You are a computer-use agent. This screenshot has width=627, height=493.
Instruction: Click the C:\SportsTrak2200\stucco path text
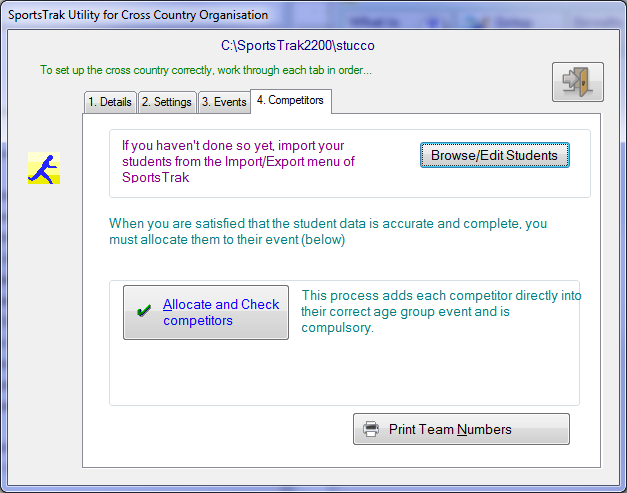(x=298, y=46)
